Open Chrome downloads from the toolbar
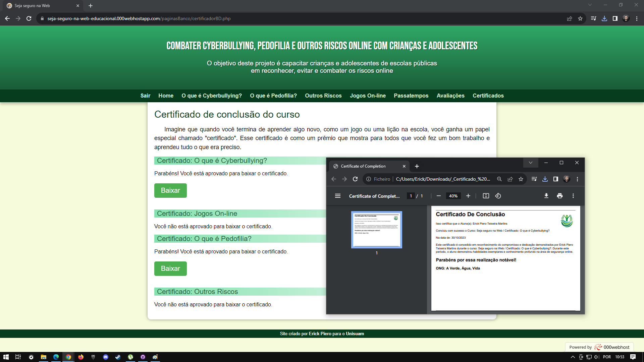 click(604, 19)
